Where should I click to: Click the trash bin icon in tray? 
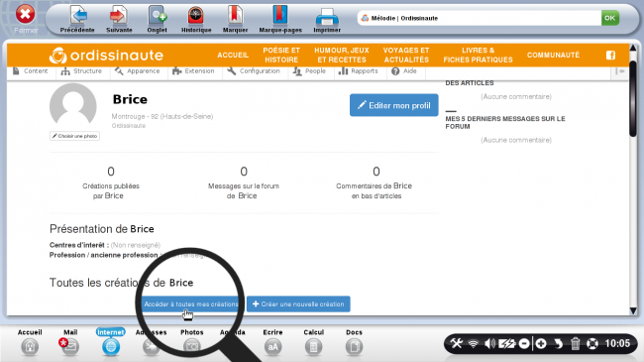[x=575, y=343]
